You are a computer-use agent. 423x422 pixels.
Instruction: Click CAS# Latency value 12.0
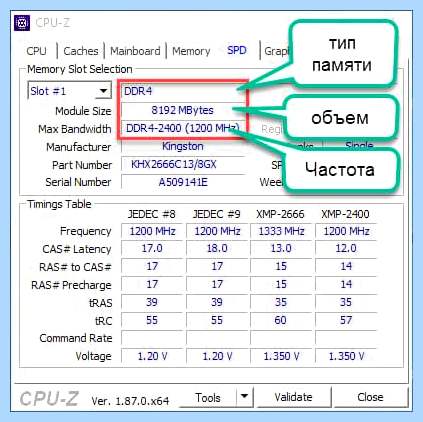[346, 248]
